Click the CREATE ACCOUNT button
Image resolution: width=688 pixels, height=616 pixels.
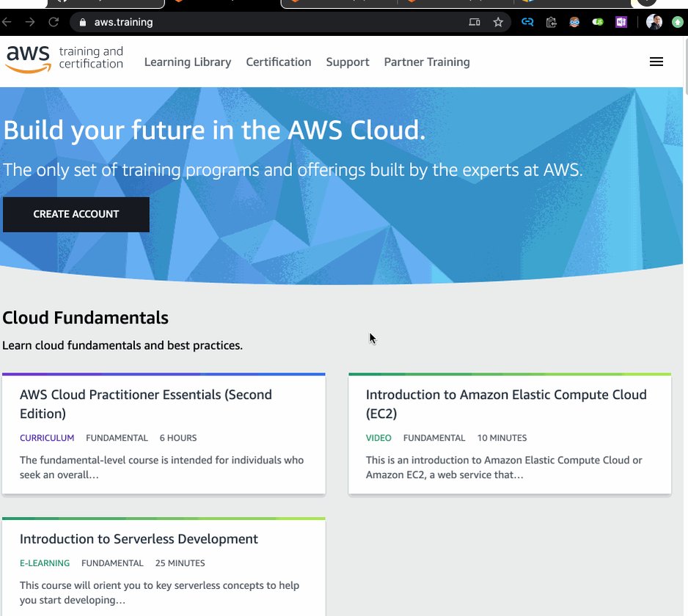pos(76,214)
